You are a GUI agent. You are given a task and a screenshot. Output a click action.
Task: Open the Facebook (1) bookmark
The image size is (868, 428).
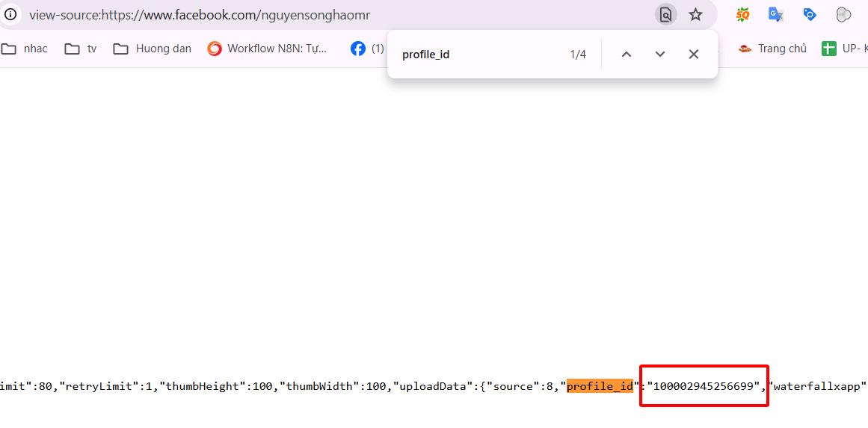(368, 49)
